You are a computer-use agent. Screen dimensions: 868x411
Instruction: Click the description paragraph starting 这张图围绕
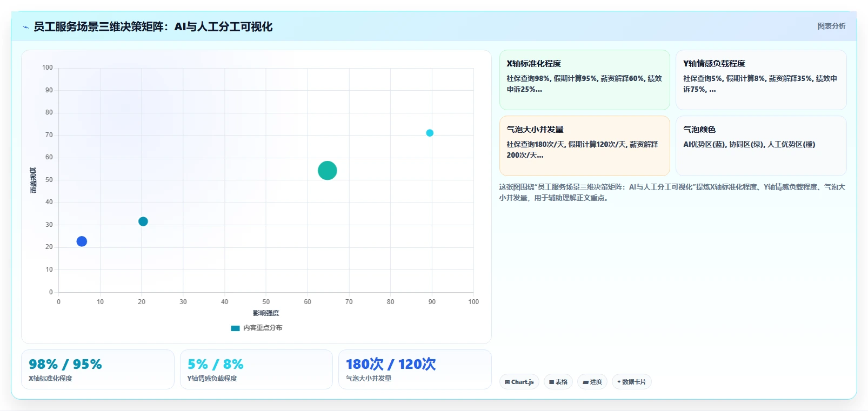672,192
